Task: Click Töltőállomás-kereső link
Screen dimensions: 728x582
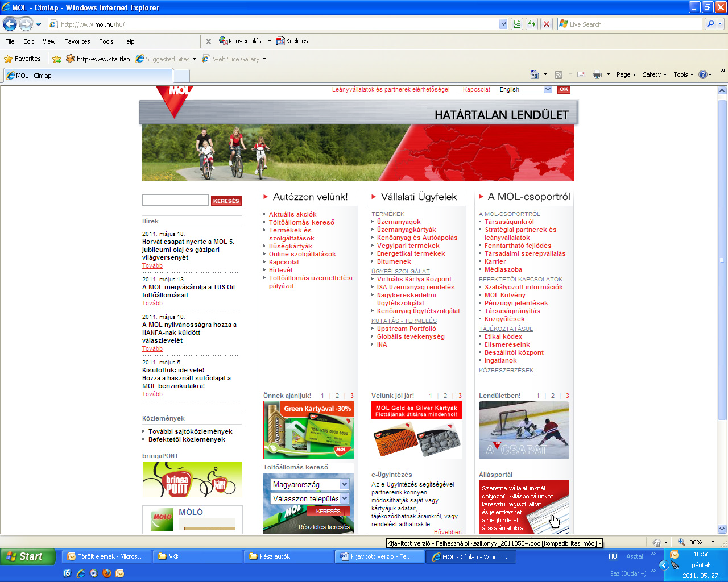Action: 301,222
